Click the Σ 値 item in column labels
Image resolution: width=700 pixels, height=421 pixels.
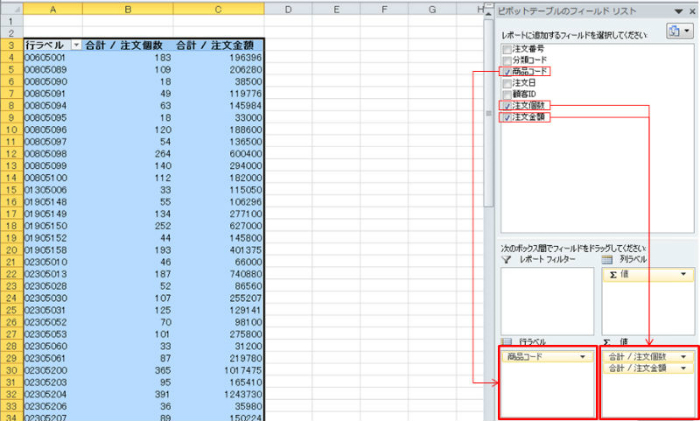640,273
